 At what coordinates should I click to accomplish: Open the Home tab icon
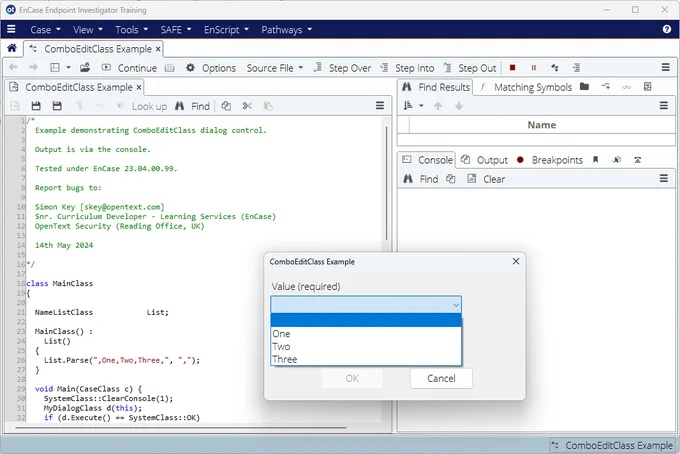click(x=12, y=48)
